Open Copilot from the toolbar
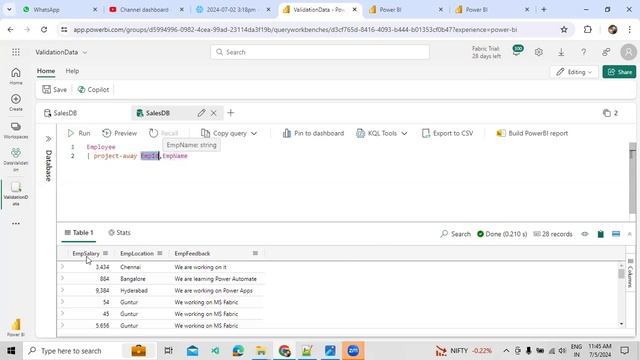The image size is (640, 360). click(93, 89)
